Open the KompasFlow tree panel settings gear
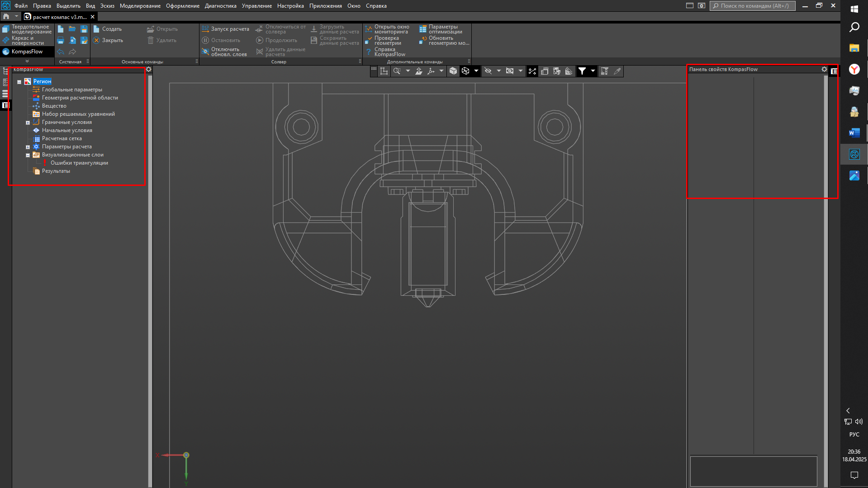Viewport: 868px width, 488px height. (x=148, y=69)
